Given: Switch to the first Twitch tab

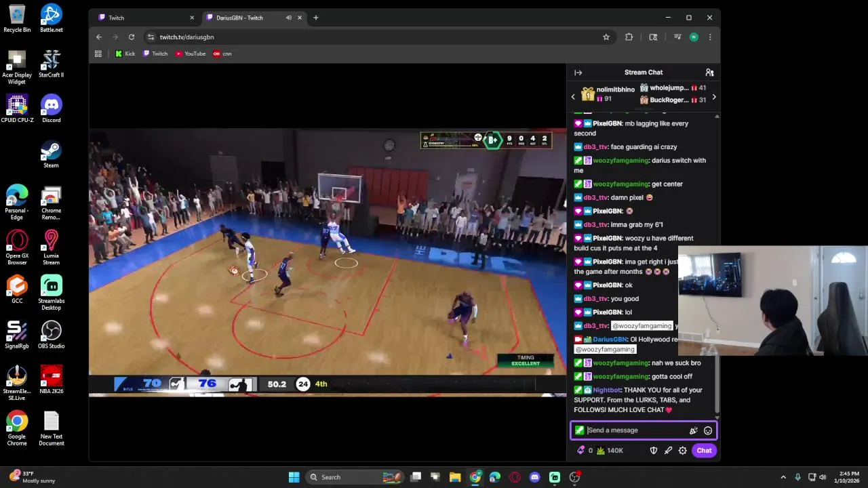Looking at the screenshot, I should point(145,18).
